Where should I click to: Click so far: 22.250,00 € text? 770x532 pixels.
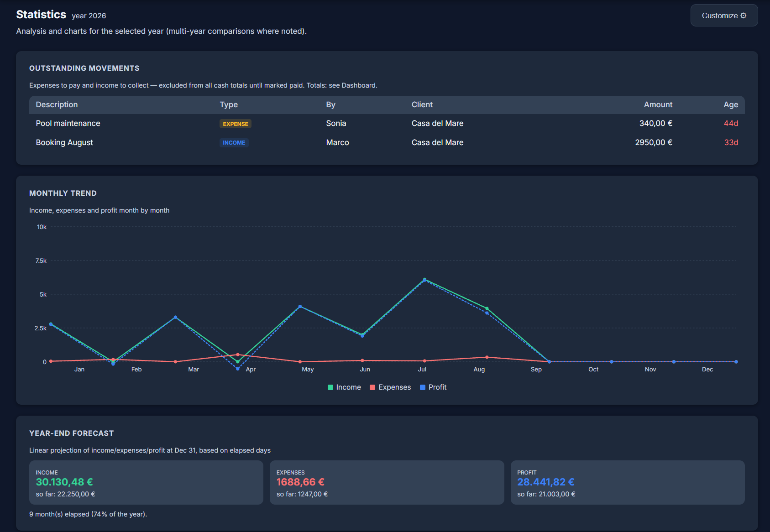pos(66,494)
